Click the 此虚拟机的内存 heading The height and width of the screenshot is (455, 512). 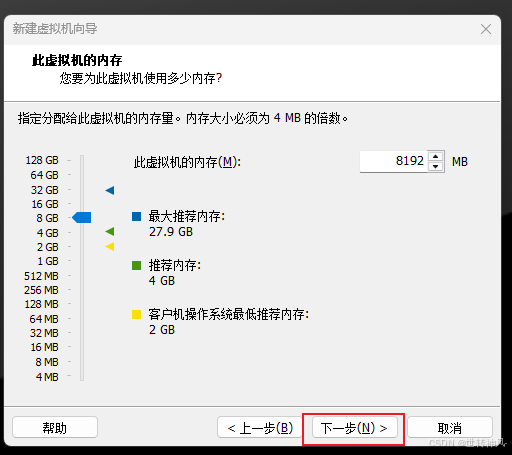point(77,60)
